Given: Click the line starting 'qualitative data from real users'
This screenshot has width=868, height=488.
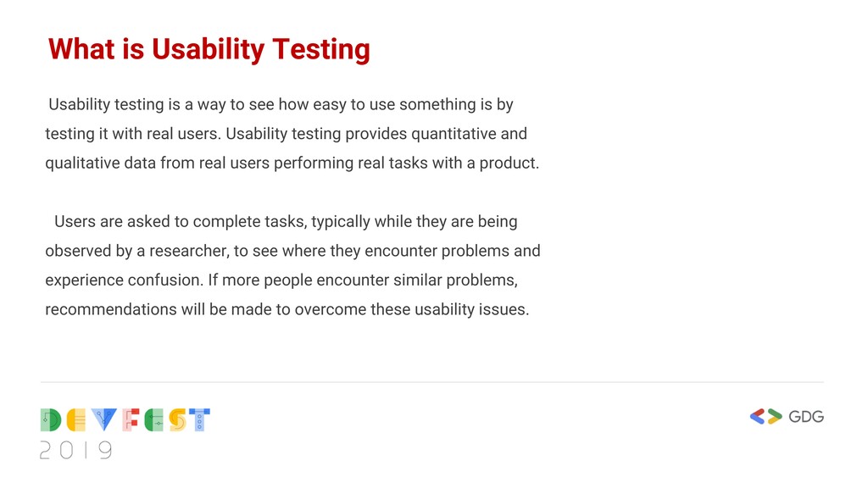Looking at the screenshot, I should point(292,164).
